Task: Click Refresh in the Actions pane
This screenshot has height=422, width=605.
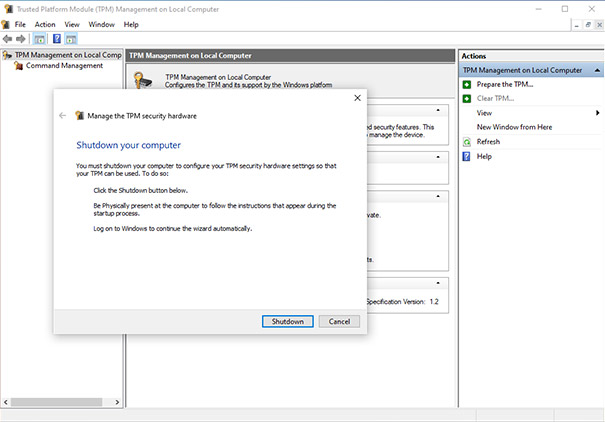Action: [488, 142]
